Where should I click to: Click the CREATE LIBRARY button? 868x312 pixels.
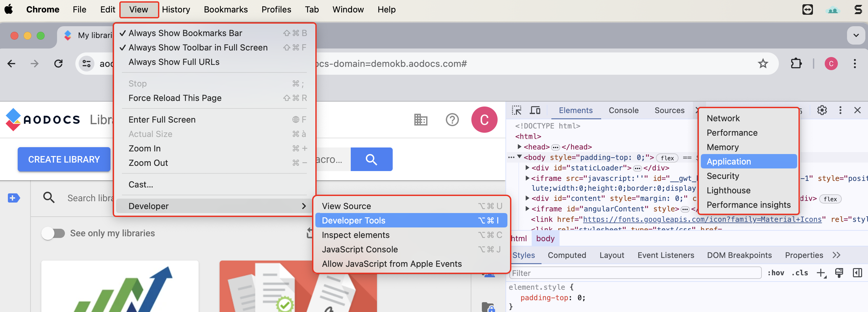[64, 159]
